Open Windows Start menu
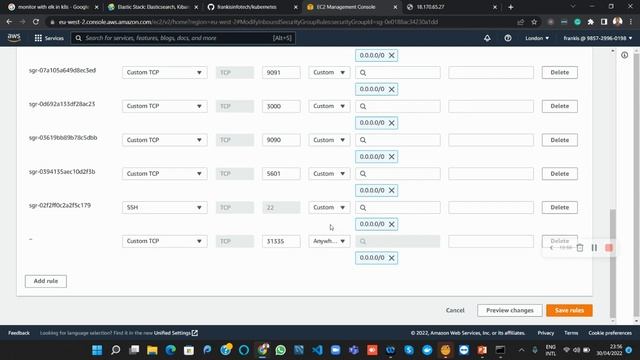640x360 pixels. tap(97, 350)
